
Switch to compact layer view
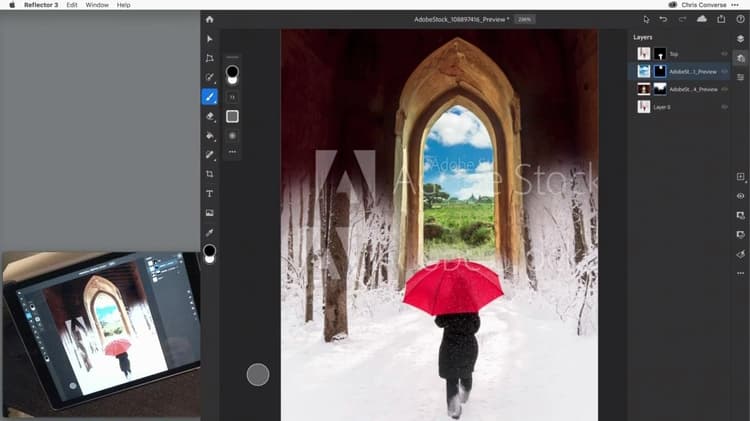click(740, 39)
